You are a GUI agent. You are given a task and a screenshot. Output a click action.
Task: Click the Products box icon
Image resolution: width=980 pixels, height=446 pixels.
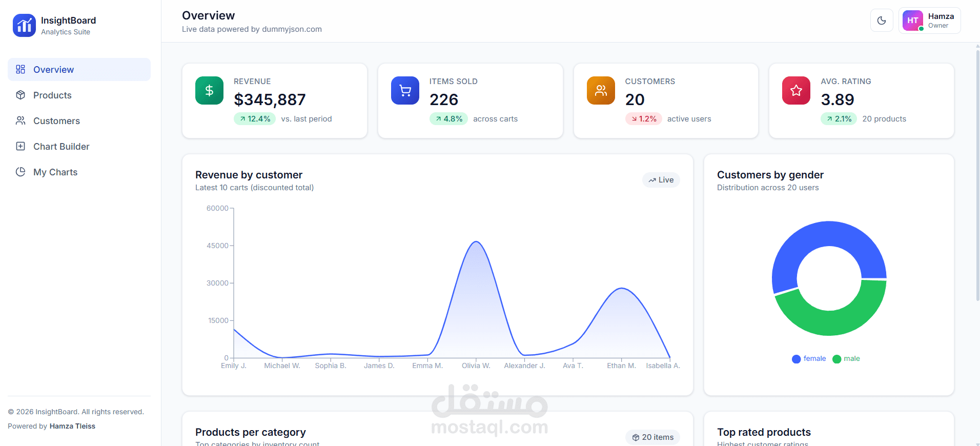pos(21,95)
